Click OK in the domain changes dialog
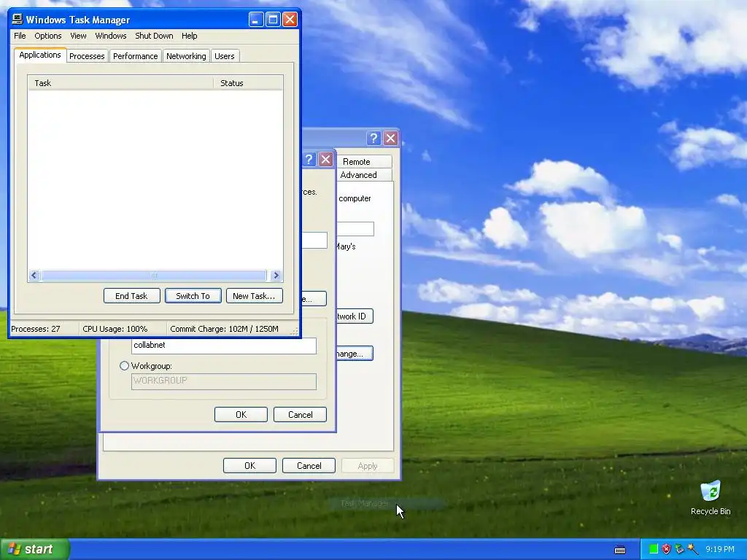Screen dimensions: 747x560 pyautogui.click(x=241, y=415)
